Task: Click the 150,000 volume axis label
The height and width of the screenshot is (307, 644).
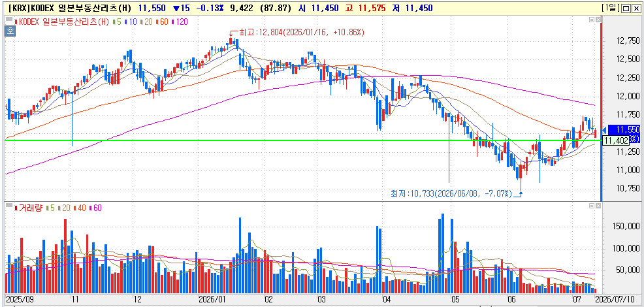Action: (626, 226)
